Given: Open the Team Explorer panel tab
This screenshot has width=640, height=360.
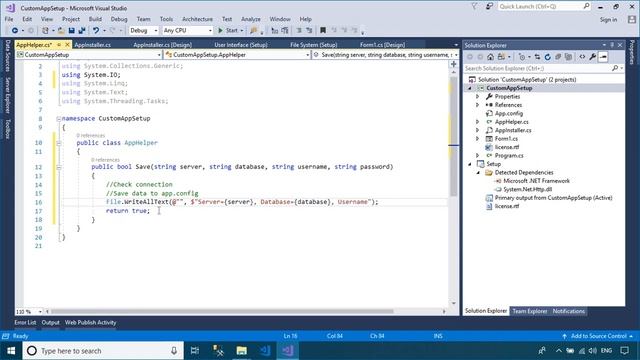Looking at the screenshot, I should click(529, 311).
